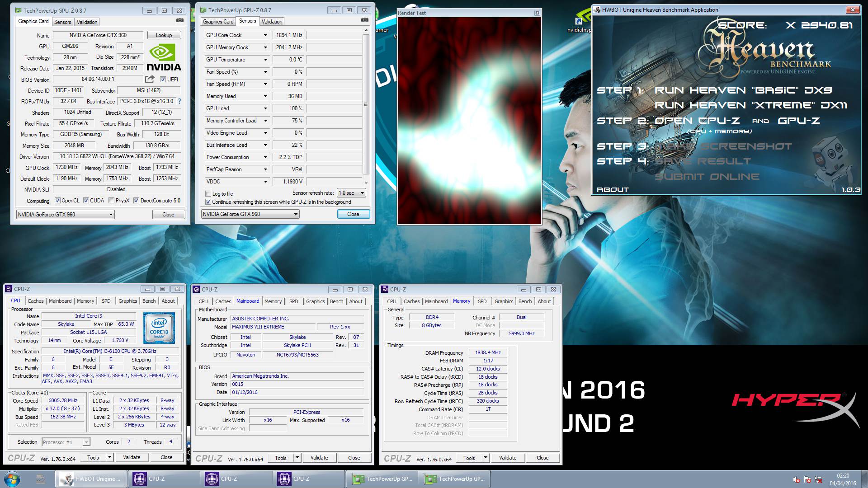
Task: Click HWBOT Unigine taskbar button
Action: tap(91, 479)
